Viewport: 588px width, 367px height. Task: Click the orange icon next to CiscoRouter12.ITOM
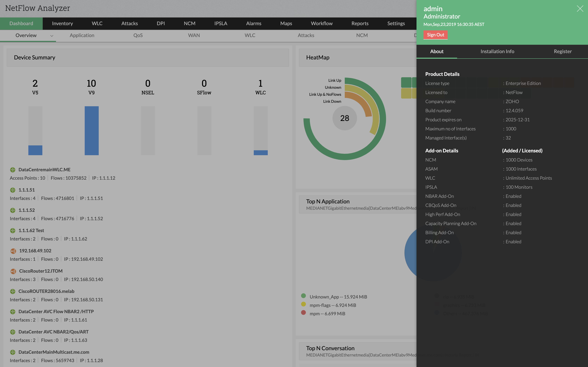point(13,271)
